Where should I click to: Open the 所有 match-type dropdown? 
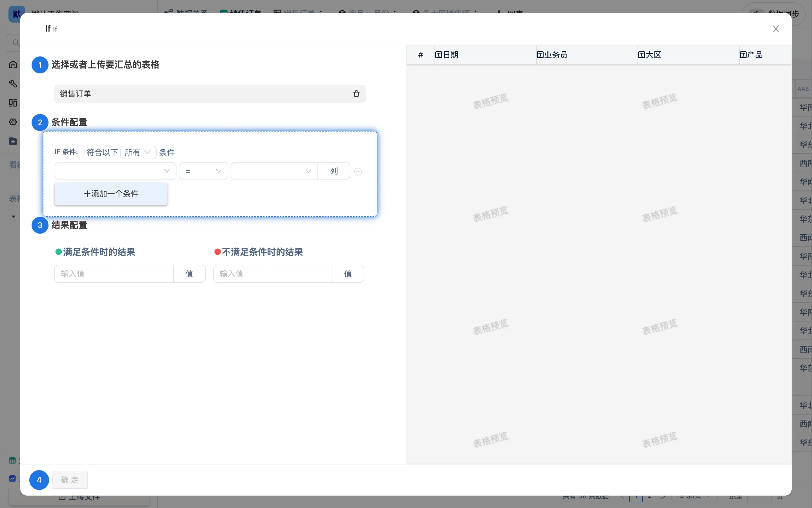coord(138,152)
